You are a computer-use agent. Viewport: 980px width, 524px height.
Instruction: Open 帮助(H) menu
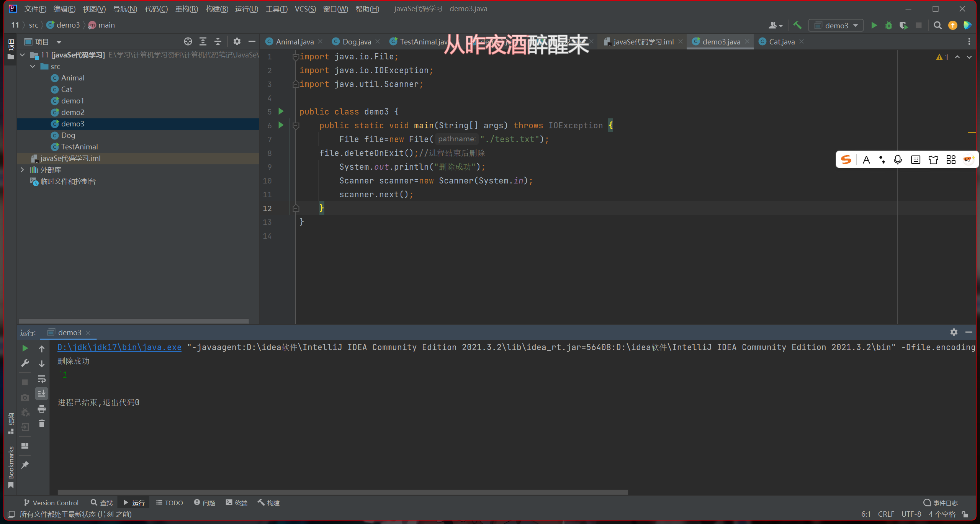pos(367,9)
